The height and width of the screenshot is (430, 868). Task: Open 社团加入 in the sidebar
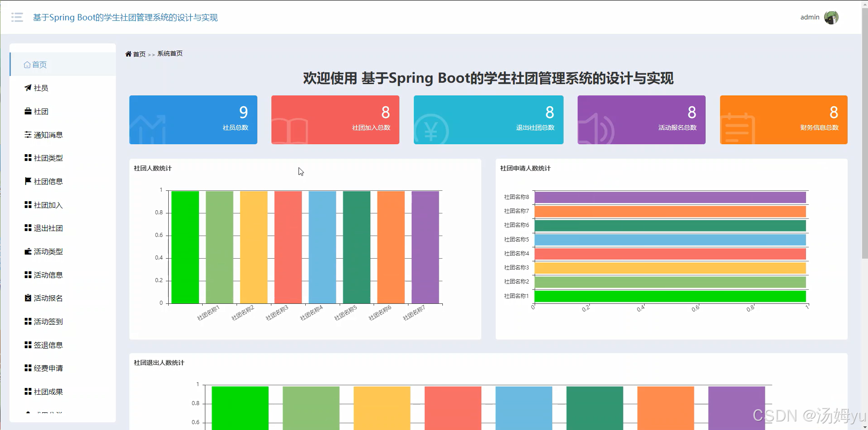pyautogui.click(x=63, y=205)
